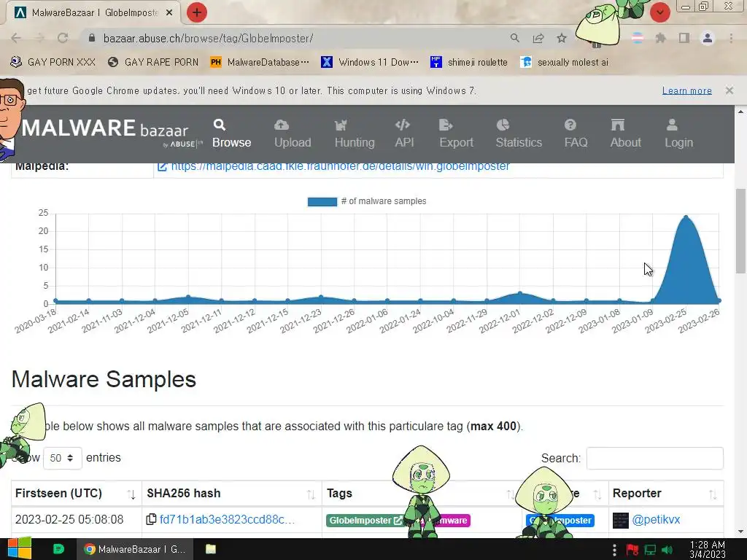Open the Browse page in MalwareBazaar nav
This screenshot has width=747, height=560.
click(x=231, y=134)
